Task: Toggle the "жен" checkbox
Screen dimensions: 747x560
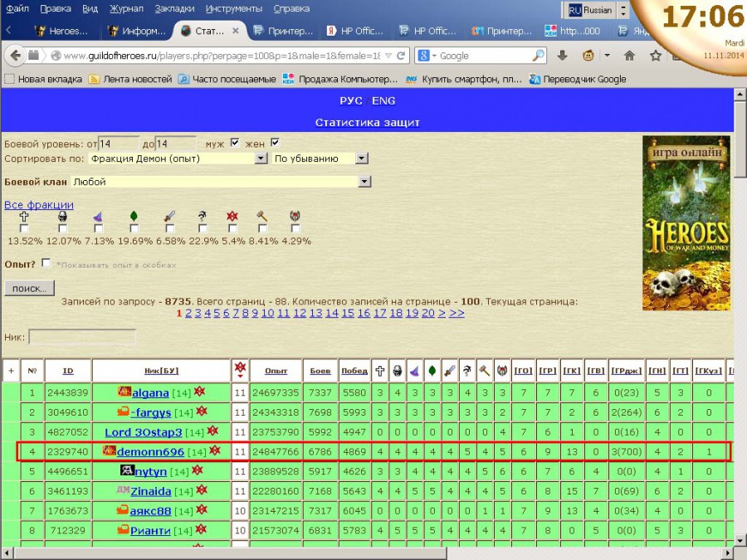Action: coord(276,143)
